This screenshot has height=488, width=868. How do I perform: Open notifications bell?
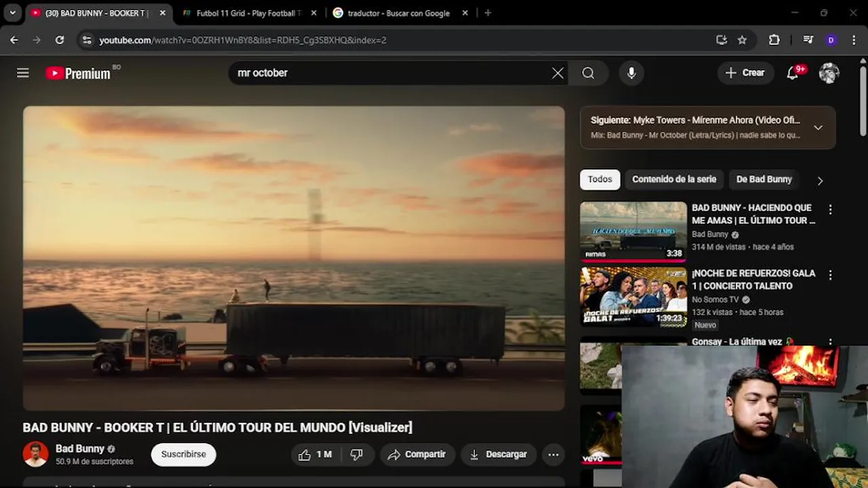tap(793, 73)
